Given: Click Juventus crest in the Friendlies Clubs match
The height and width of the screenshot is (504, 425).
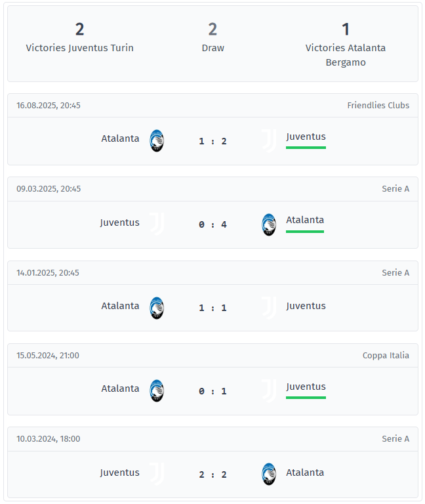Looking at the screenshot, I should 269,140.
